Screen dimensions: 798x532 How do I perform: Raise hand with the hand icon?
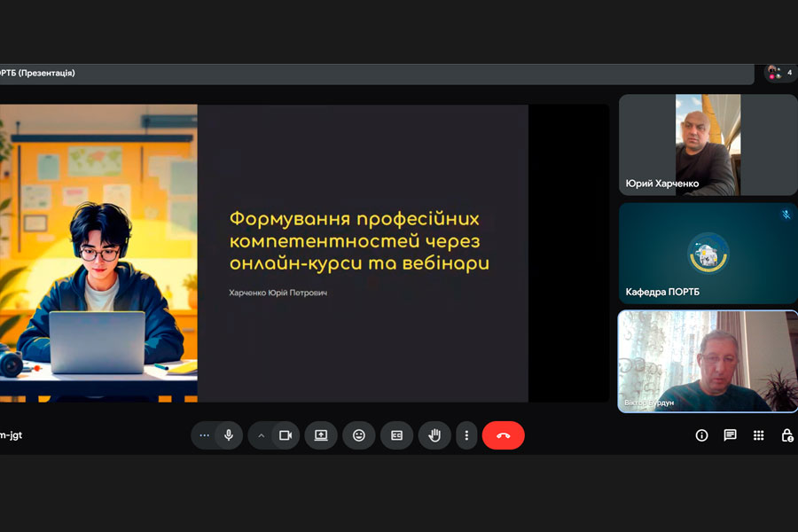point(434,435)
